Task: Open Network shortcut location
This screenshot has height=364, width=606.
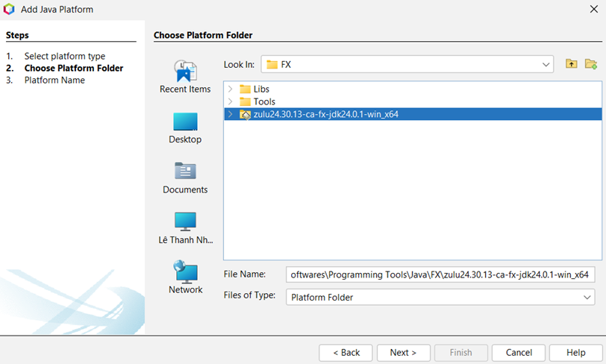Action: pyautogui.click(x=185, y=277)
